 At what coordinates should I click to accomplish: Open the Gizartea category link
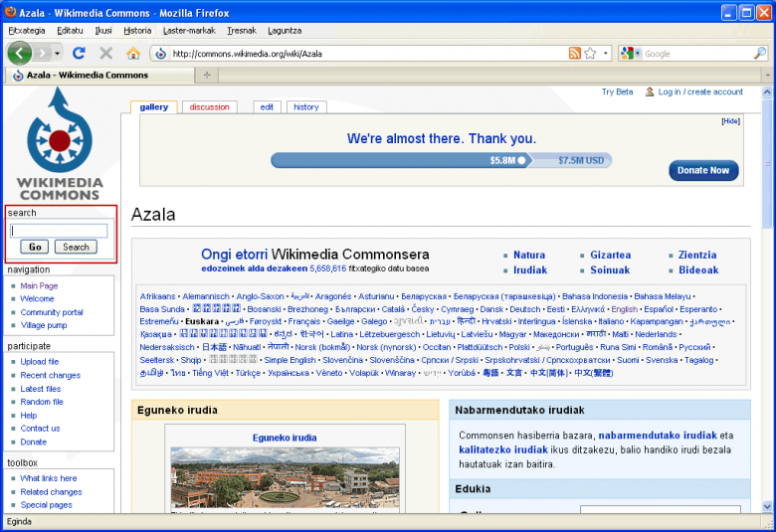(x=610, y=255)
